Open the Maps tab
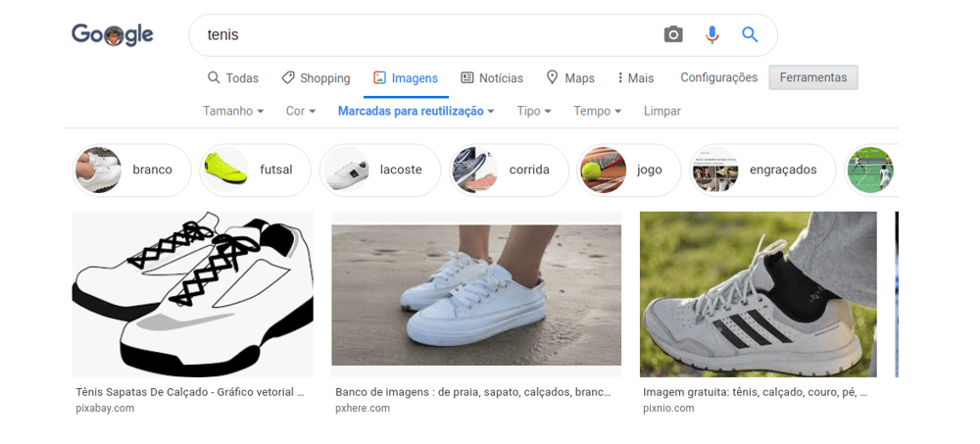The image size is (980, 444). pos(570,78)
